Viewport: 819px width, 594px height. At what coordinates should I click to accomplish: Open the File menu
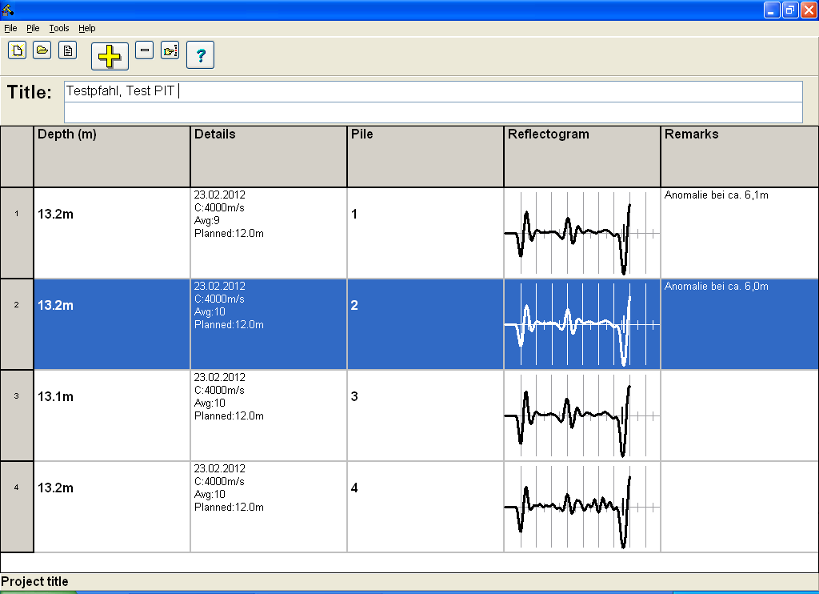coord(10,28)
